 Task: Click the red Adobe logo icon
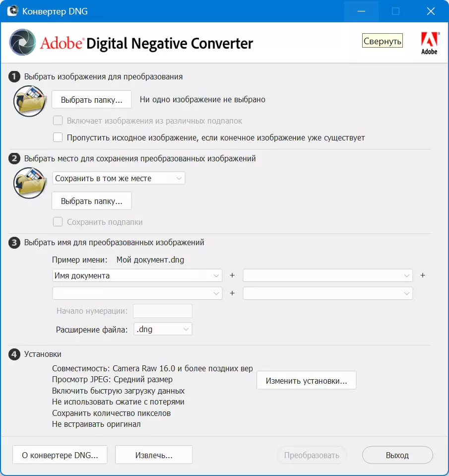click(429, 43)
